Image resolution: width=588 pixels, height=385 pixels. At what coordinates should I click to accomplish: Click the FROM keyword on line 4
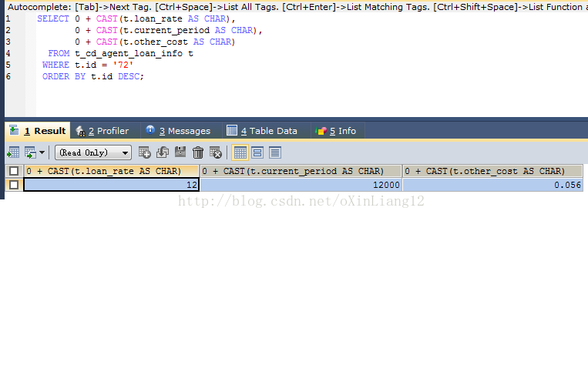(x=59, y=54)
